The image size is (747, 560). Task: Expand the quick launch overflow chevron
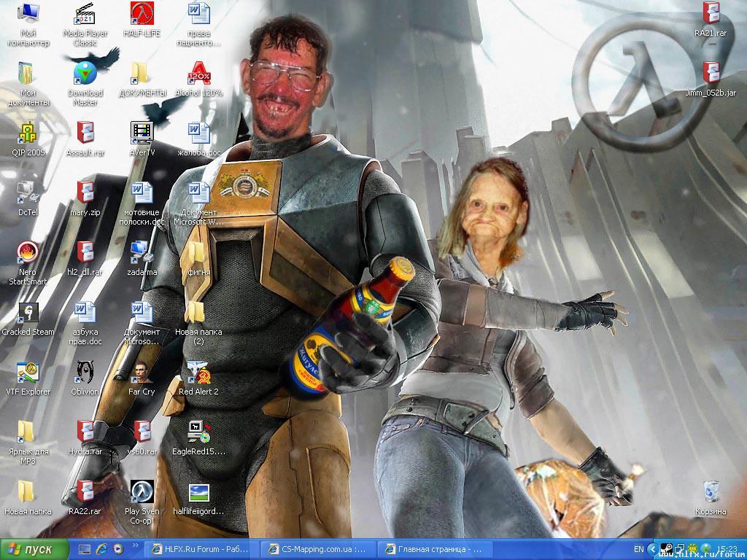pyautogui.click(x=135, y=545)
